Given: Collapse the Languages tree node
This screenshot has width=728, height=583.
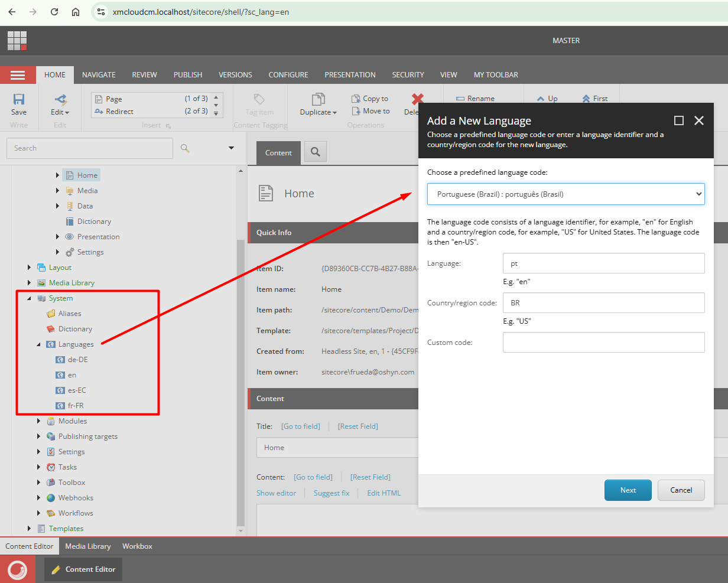Looking at the screenshot, I should [x=38, y=344].
